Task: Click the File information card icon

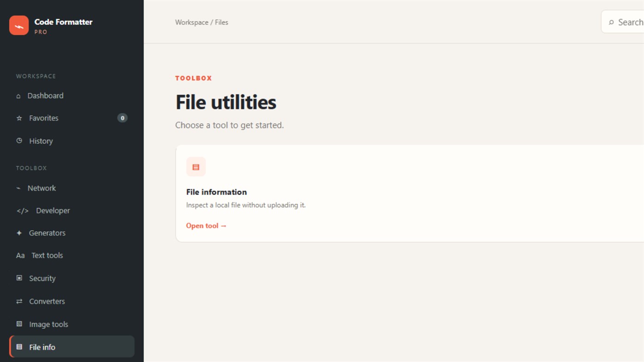Action: (x=196, y=167)
